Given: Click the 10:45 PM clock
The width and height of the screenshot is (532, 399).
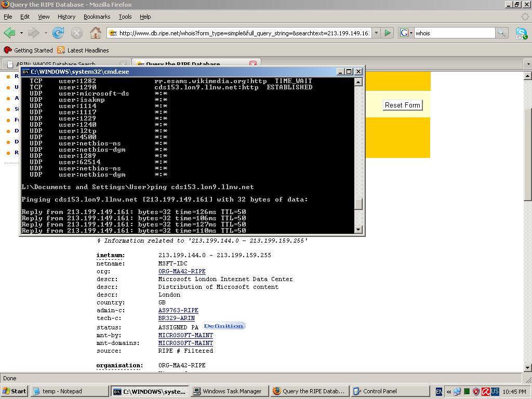Looking at the screenshot, I should click(514, 392).
